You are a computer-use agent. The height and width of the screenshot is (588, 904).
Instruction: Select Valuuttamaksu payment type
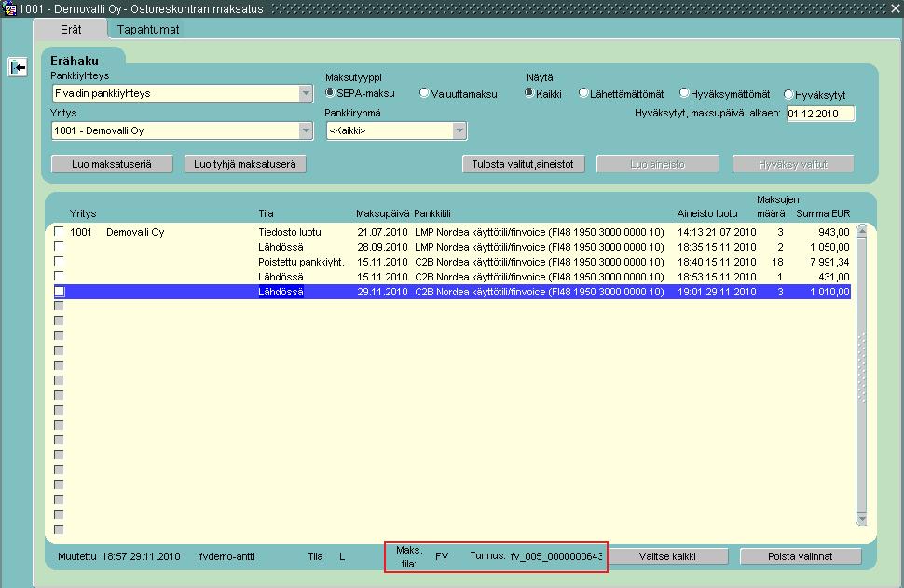[x=424, y=93]
